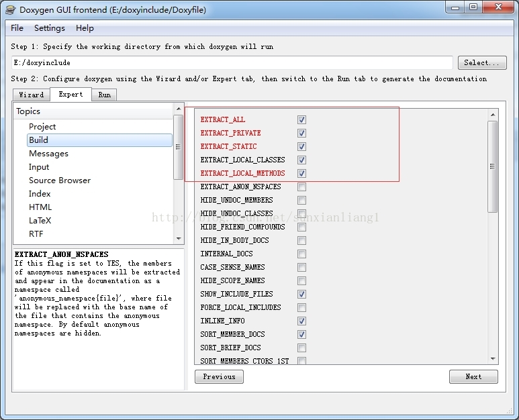
Task: Click the EXTRACT_STATIC option label
Action: (229, 146)
